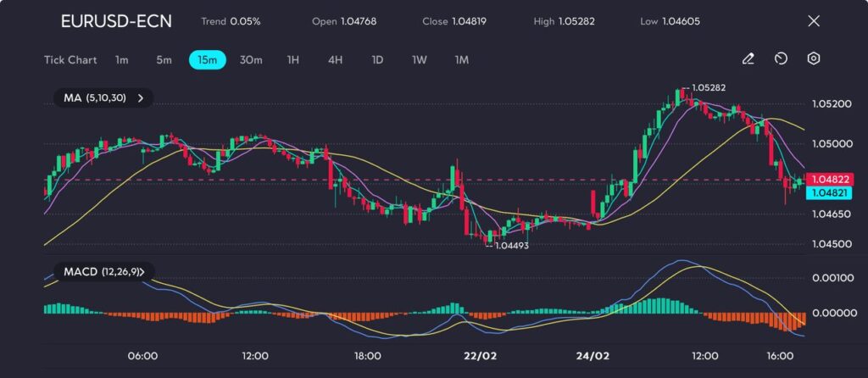Viewport: 868px width, 378px height.
Task: Select the active 15m timeframe
Action: [207, 60]
